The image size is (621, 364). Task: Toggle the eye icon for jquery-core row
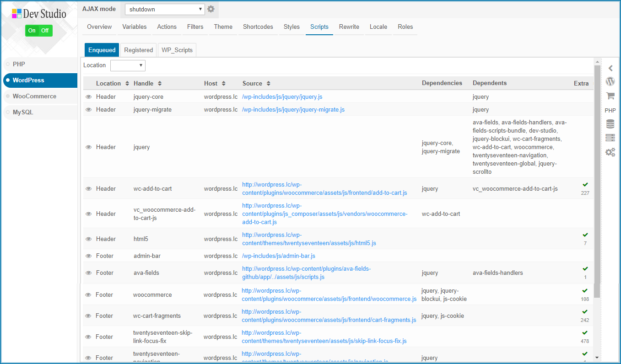pos(89,97)
